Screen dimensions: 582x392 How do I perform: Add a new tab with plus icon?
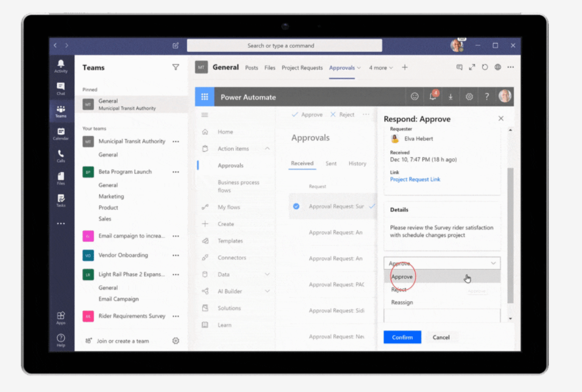(x=404, y=67)
